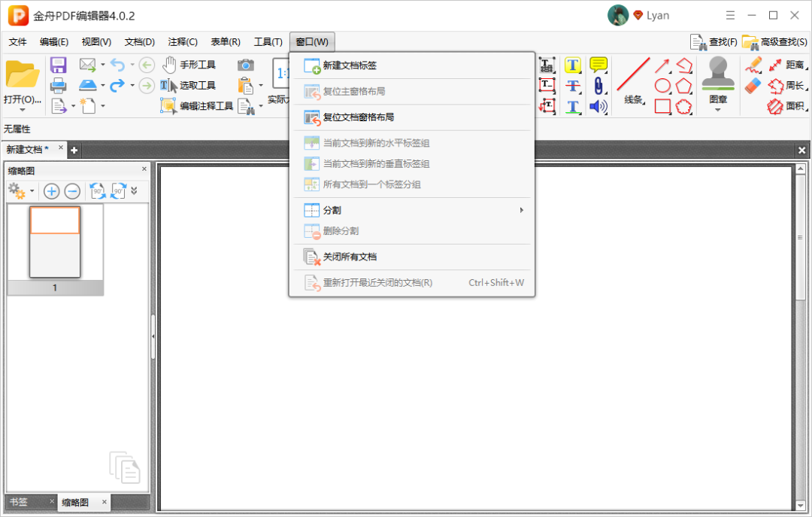
Task: Expand the 分割 submenu arrow
Action: coord(522,210)
